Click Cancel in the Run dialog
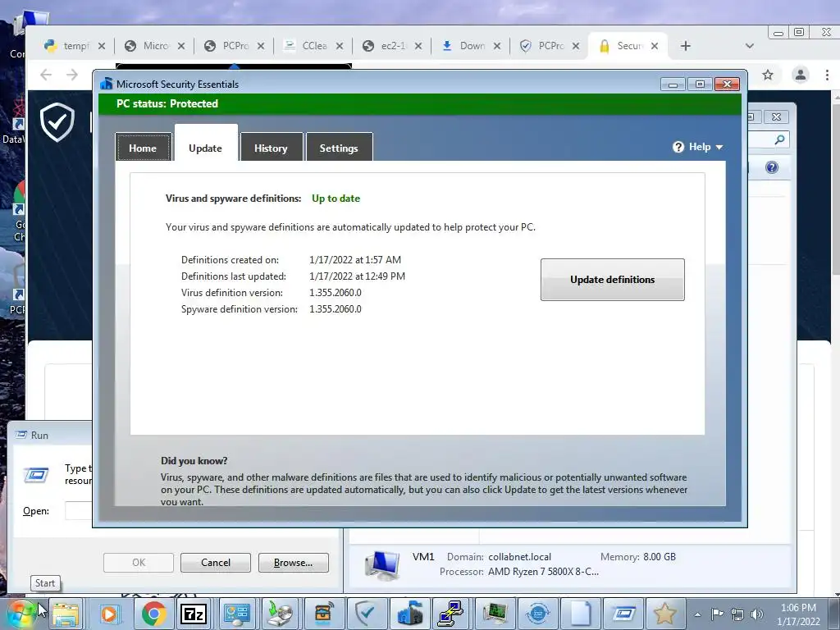 click(216, 563)
